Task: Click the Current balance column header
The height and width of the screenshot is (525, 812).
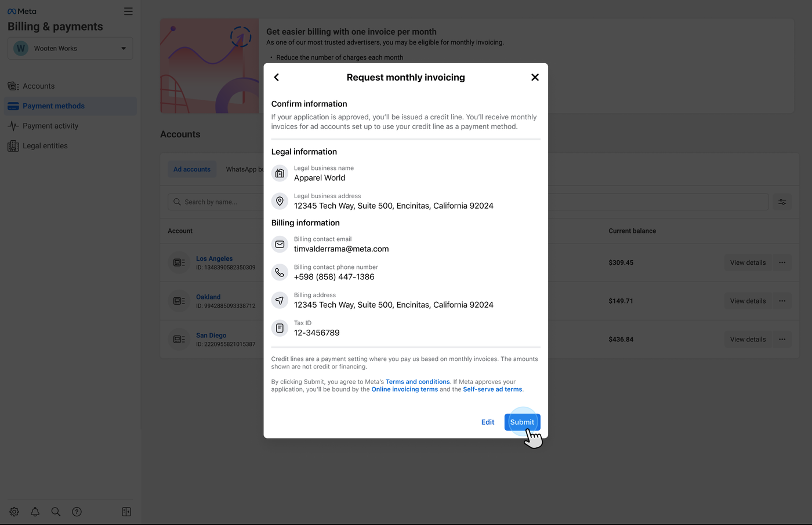Action: click(632, 231)
